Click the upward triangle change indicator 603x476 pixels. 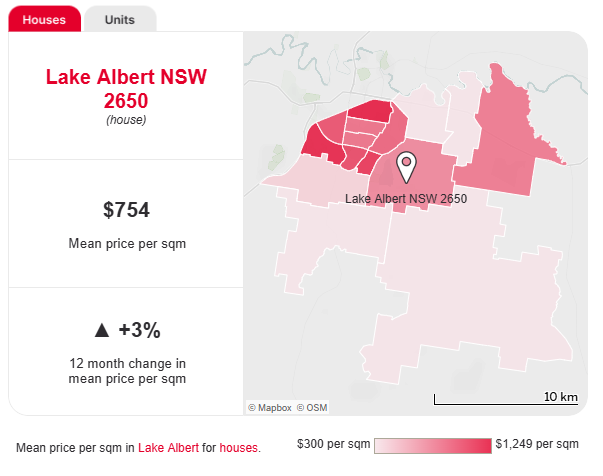click(x=102, y=330)
